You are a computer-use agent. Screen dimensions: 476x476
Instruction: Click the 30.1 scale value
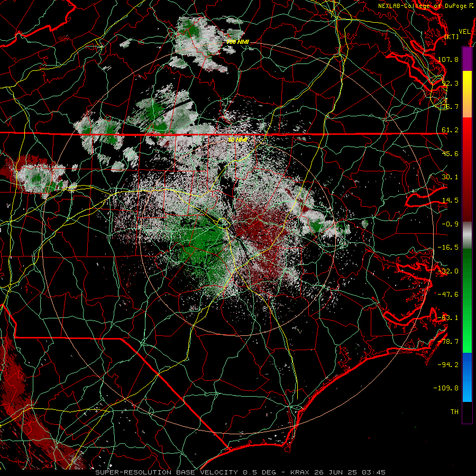click(450, 177)
